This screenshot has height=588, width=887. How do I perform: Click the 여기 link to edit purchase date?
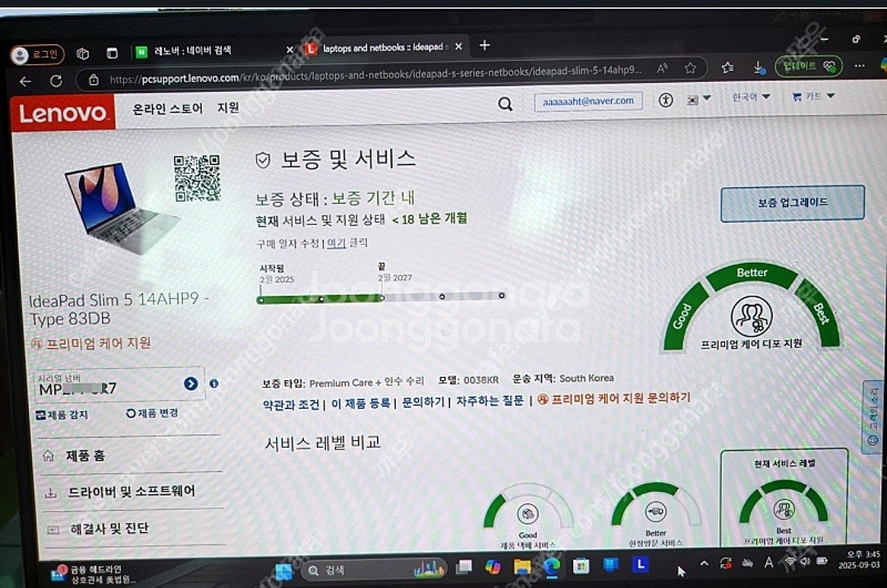point(336,243)
